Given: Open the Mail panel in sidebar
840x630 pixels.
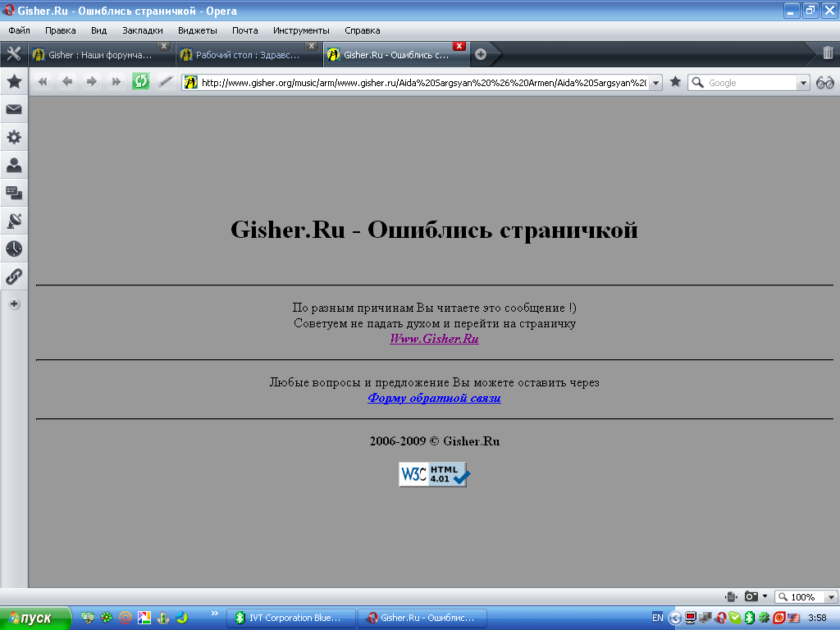Looking at the screenshot, I should click(x=14, y=109).
